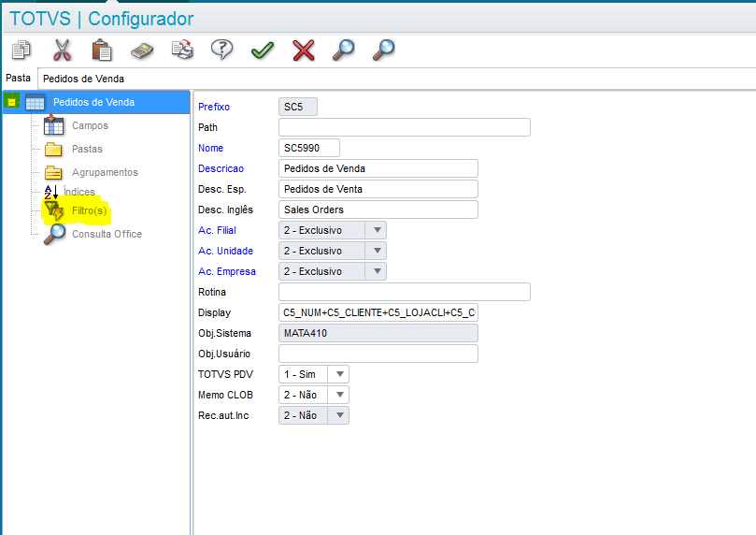The height and width of the screenshot is (535, 756).
Task: Collapse the Pedidos de Venda tree node
Action: tap(11, 102)
